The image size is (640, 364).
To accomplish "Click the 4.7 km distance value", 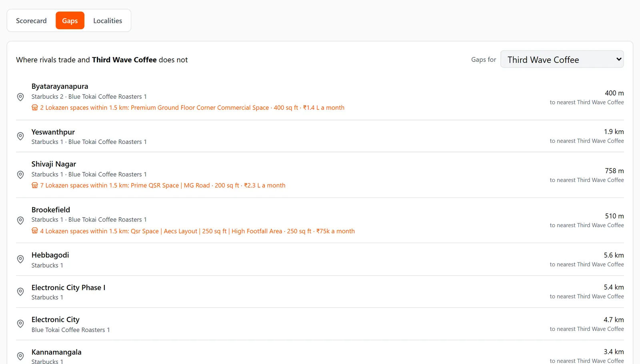I will [x=614, y=320].
